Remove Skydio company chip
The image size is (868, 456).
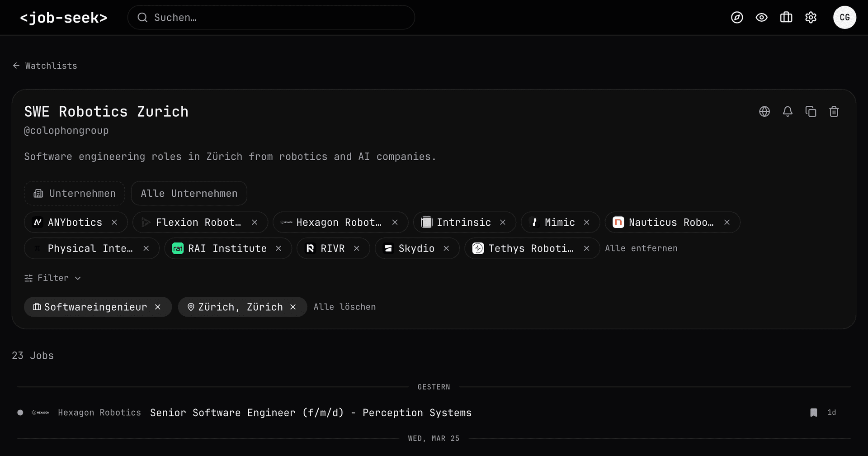[447, 248]
